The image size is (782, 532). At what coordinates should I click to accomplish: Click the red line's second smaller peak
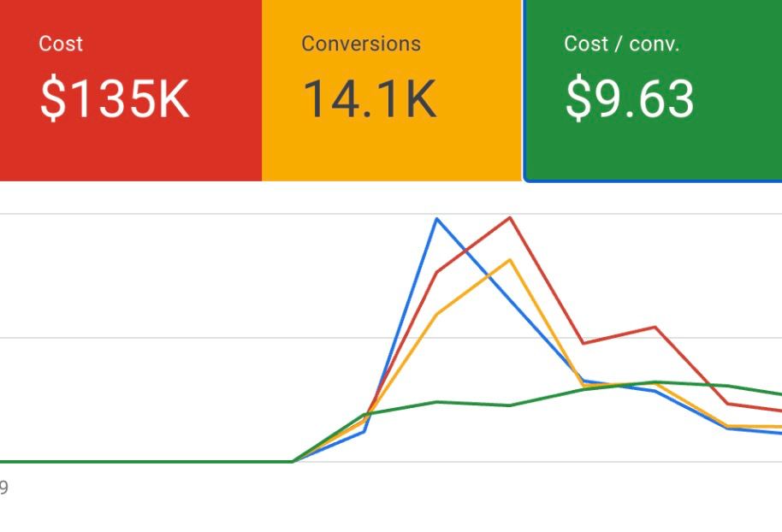(655, 327)
